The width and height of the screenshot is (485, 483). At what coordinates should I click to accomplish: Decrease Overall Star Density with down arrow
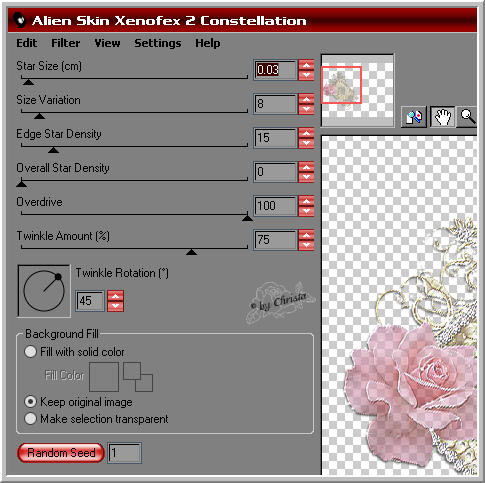[306, 177]
